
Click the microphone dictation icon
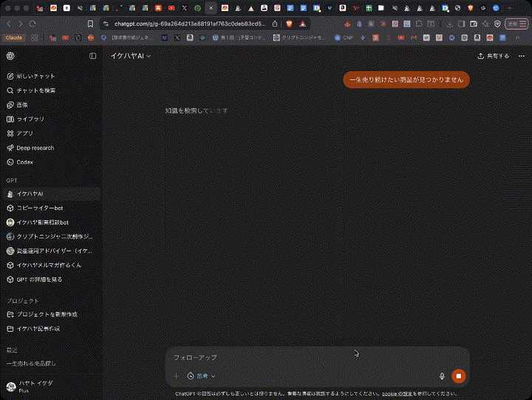tap(442, 376)
